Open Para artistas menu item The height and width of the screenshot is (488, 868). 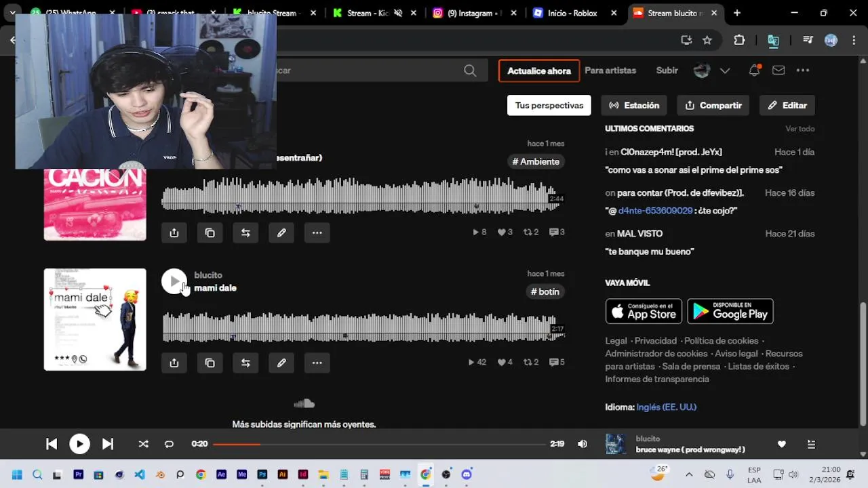(610, 70)
